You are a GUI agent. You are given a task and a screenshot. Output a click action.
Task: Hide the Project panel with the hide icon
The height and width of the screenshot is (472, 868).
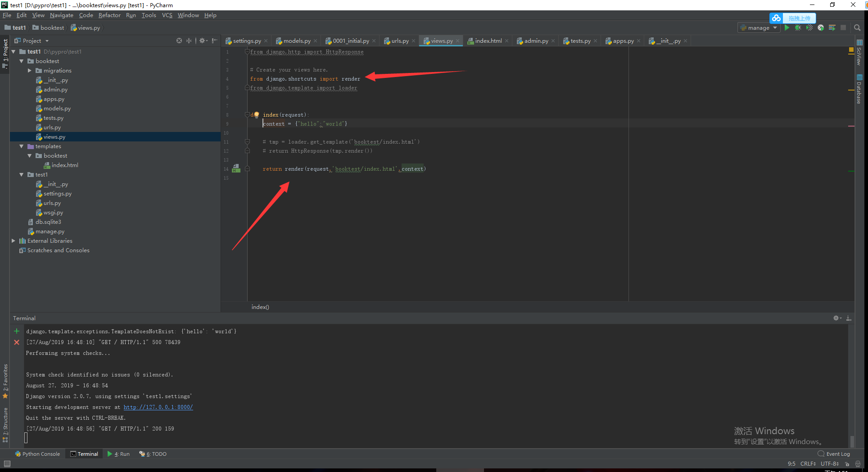[215, 41]
